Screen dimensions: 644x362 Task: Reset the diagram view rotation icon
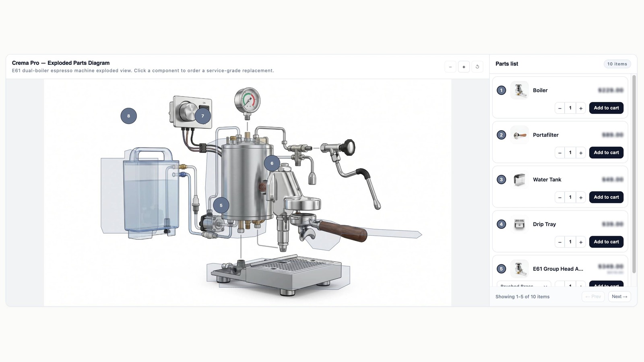477,67
